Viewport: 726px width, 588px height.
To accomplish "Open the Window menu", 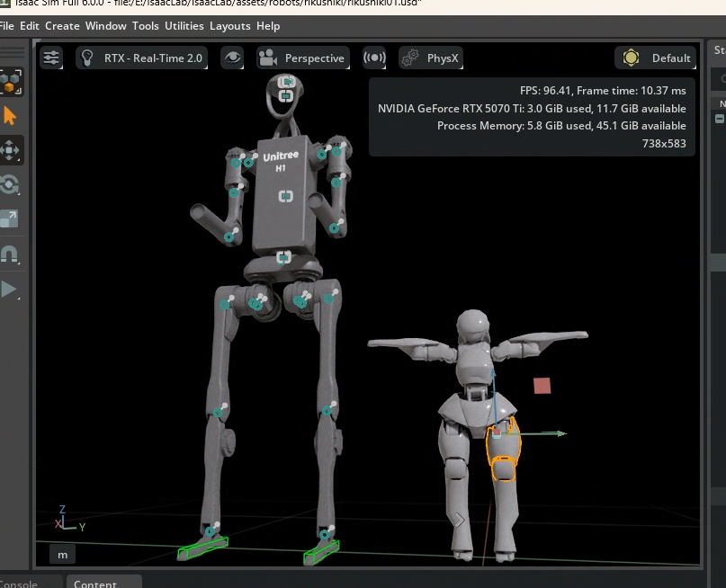I will click(x=105, y=26).
